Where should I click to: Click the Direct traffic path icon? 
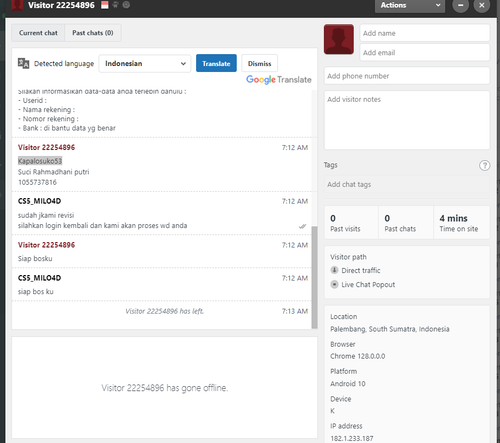pos(334,270)
